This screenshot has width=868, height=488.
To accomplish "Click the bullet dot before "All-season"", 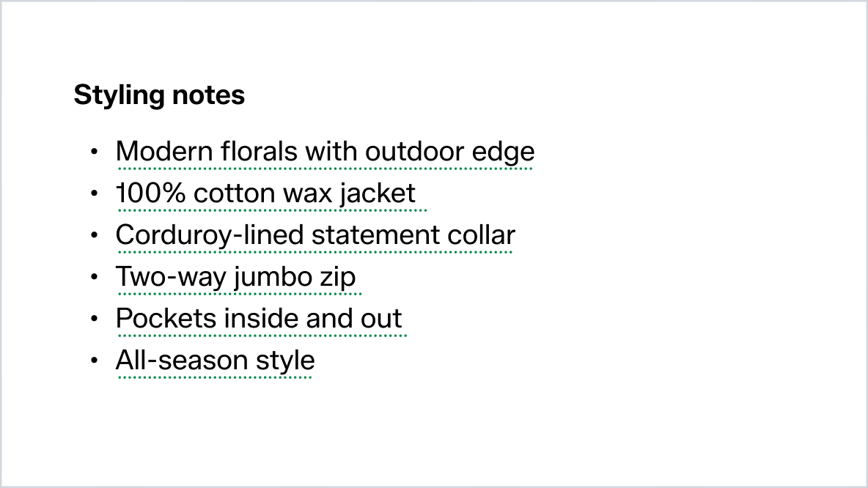I will tap(94, 361).
